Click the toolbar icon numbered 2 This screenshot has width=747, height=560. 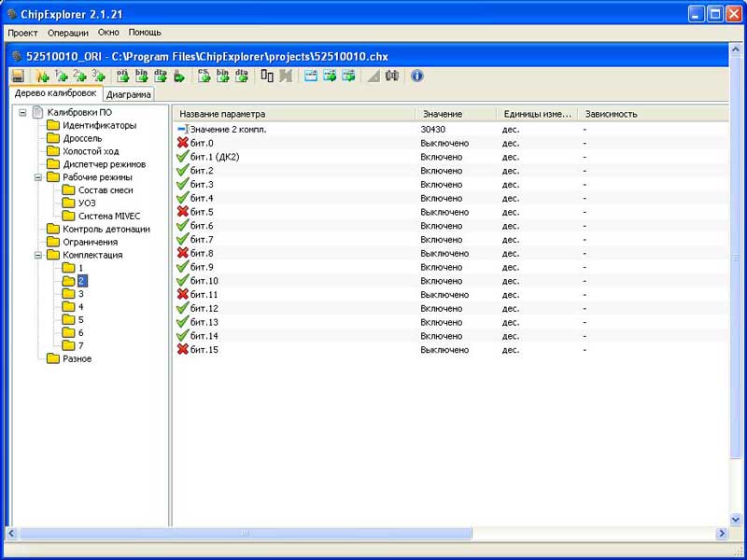tap(79, 76)
